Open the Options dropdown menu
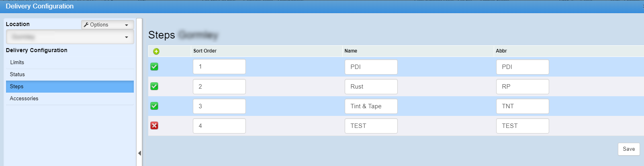This screenshot has width=644, height=166. click(x=107, y=25)
